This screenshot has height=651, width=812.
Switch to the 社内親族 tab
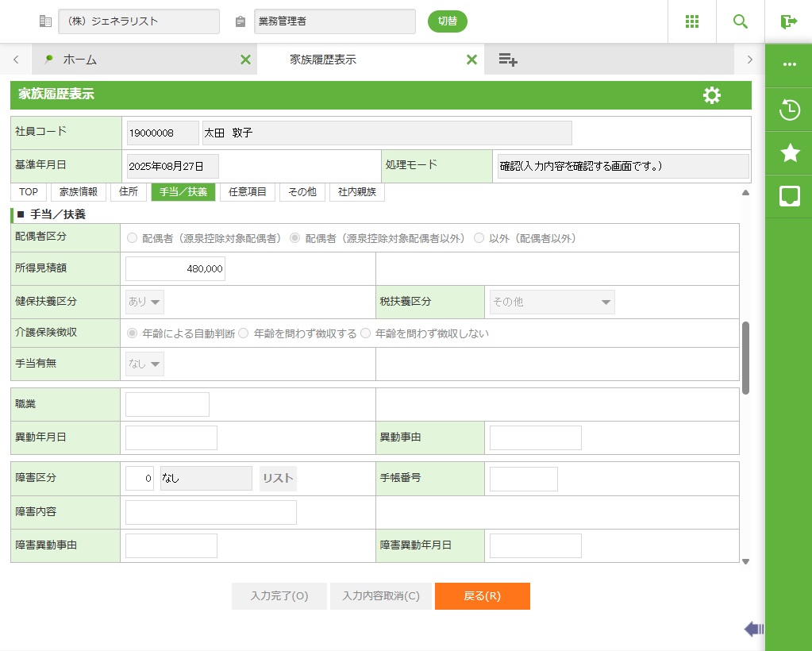[356, 192]
